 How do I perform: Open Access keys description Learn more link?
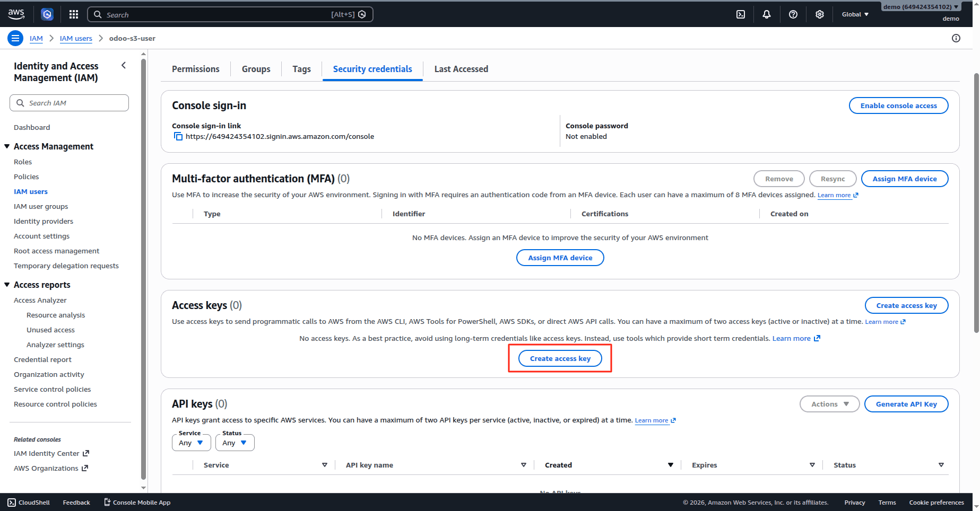click(x=885, y=322)
